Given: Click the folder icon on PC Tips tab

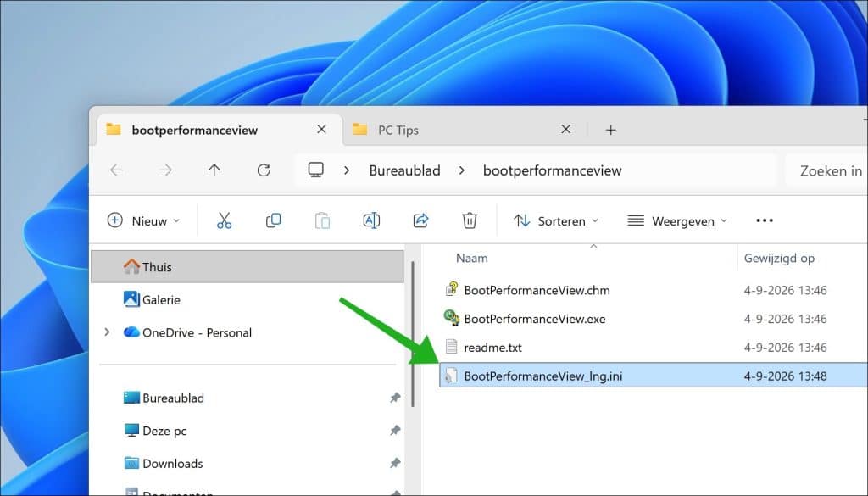Looking at the screenshot, I should click(359, 129).
